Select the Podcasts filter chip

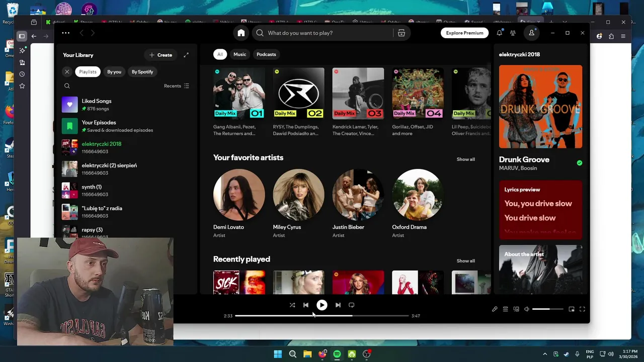point(266,54)
